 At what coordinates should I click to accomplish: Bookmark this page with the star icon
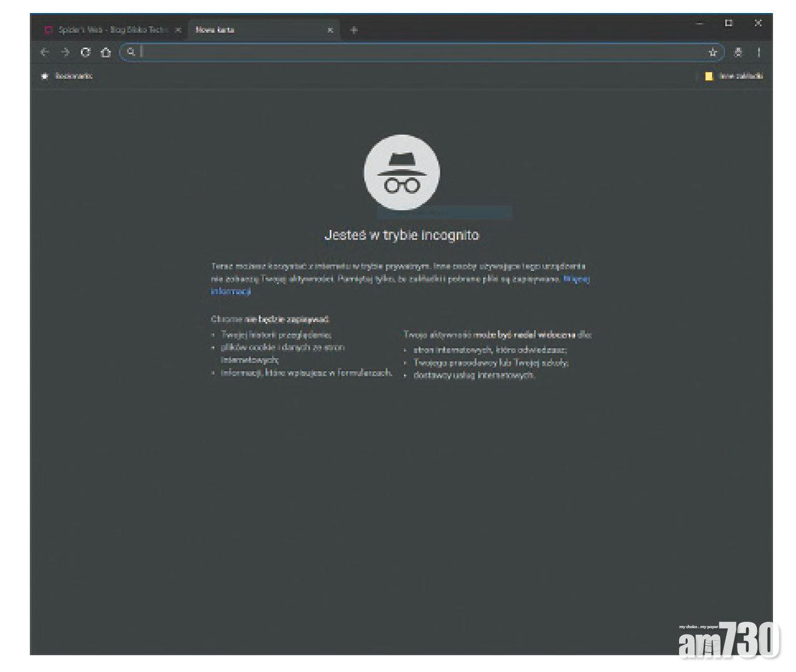click(713, 52)
